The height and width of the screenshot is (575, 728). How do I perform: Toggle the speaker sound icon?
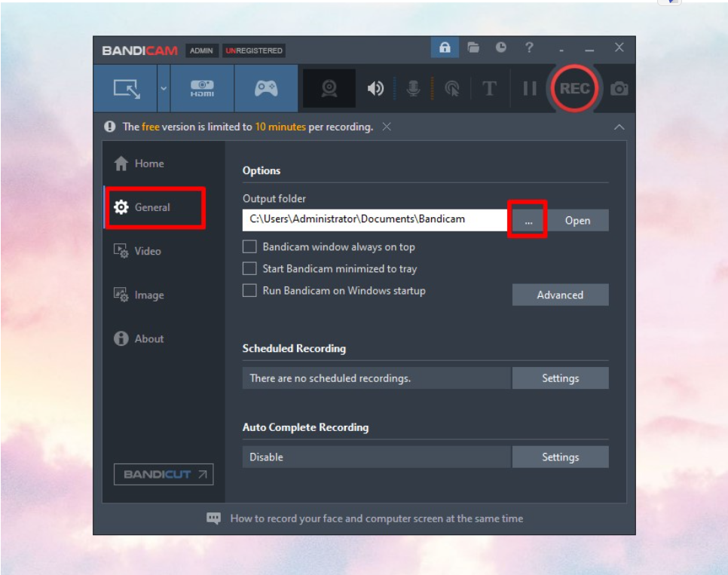tap(375, 88)
